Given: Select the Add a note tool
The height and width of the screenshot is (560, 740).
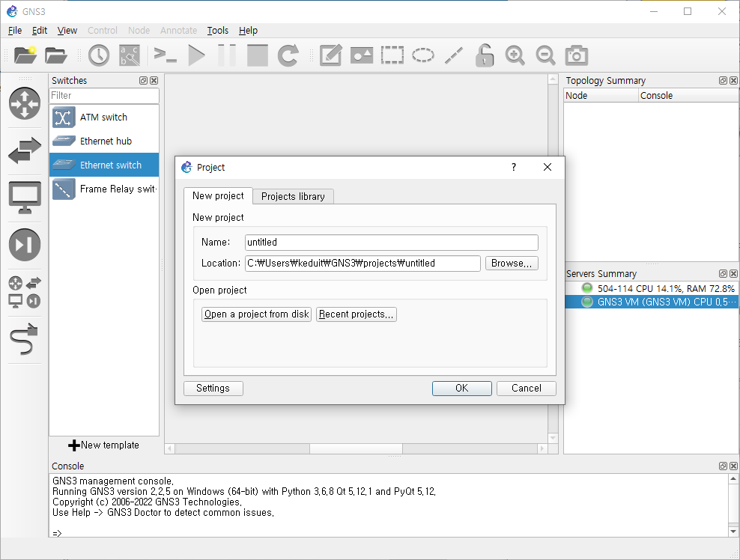Looking at the screenshot, I should (330, 55).
